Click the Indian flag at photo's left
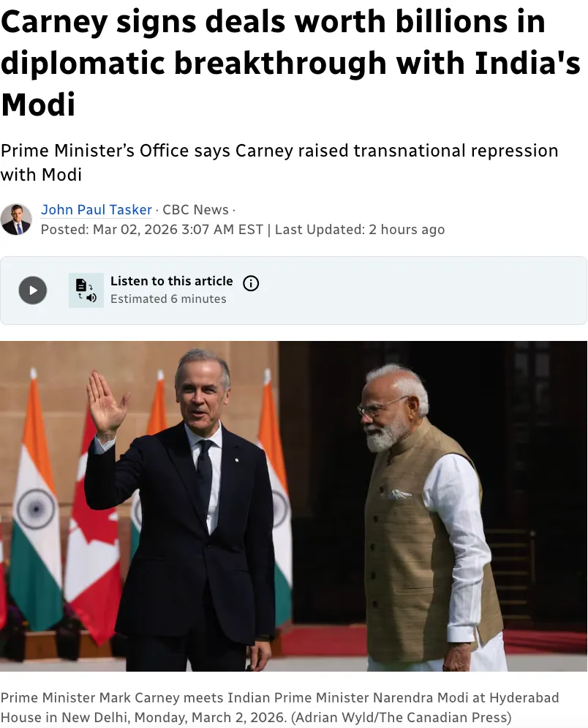This screenshot has height=728, width=588. [x=35, y=501]
